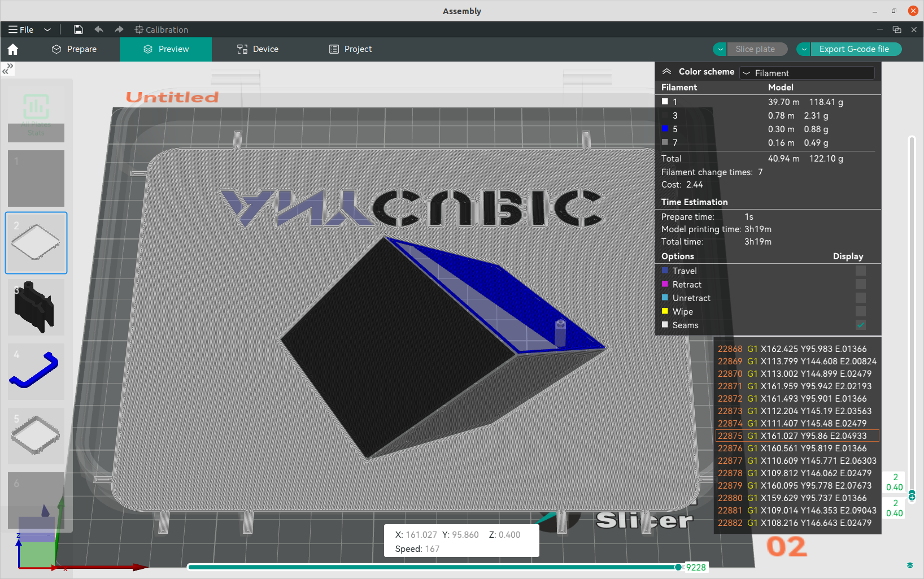924x579 pixels.
Task: Toggle Unretract display checkbox
Action: (x=861, y=298)
